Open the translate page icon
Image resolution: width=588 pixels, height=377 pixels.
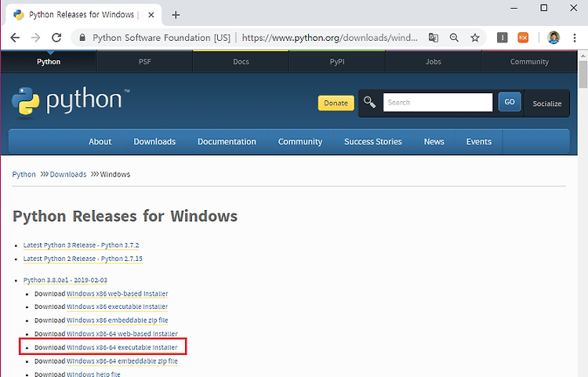pos(434,38)
